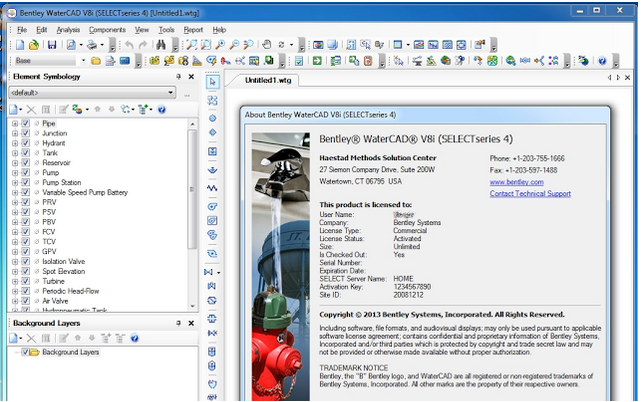Toggle the Background Layers folder checkbox
The height and width of the screenshot is (402, 642).
tap(25, 352)
